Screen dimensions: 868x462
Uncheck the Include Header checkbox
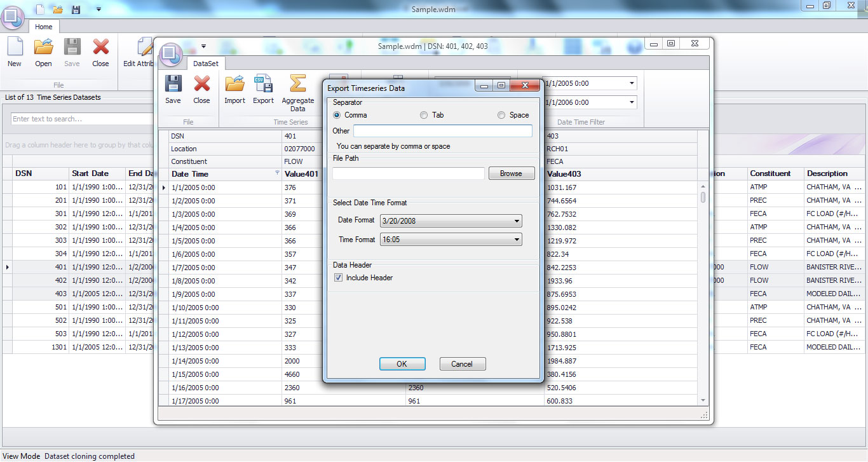tap(338, 277)
